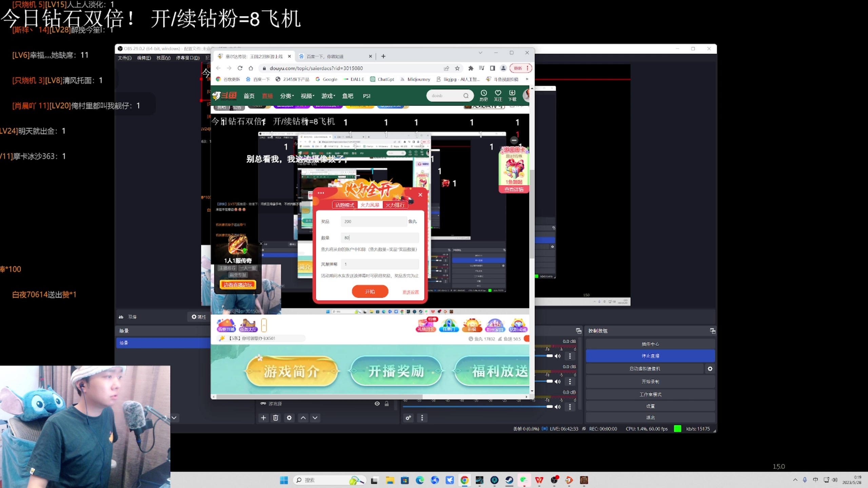Switch to the 火力风暴 tab in the dialog
868x488 pixels.
point(370,205)
